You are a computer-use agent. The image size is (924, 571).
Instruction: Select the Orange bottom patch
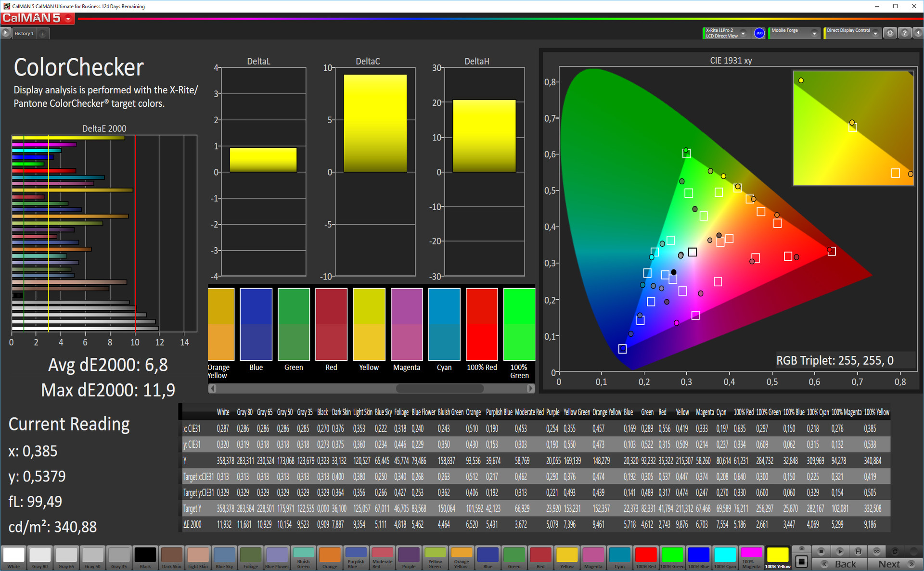pyautogui.click(x=330, y=558)
